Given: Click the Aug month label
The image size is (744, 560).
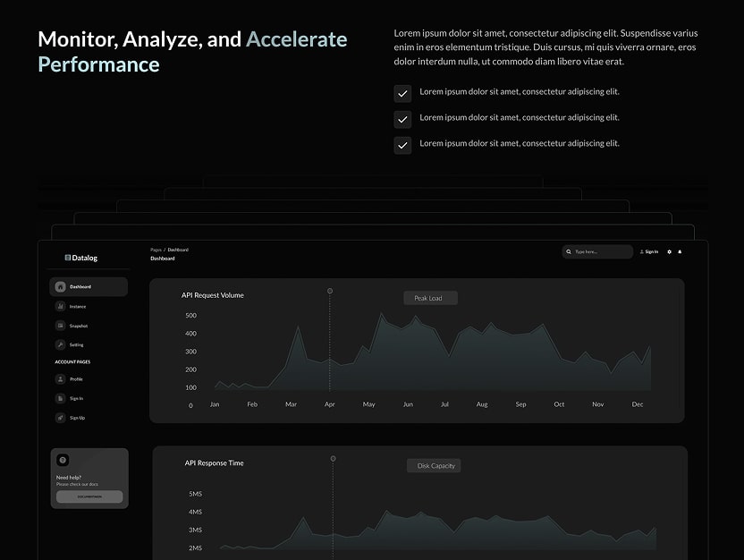Looking at the screenshot, I should [482, 404].
